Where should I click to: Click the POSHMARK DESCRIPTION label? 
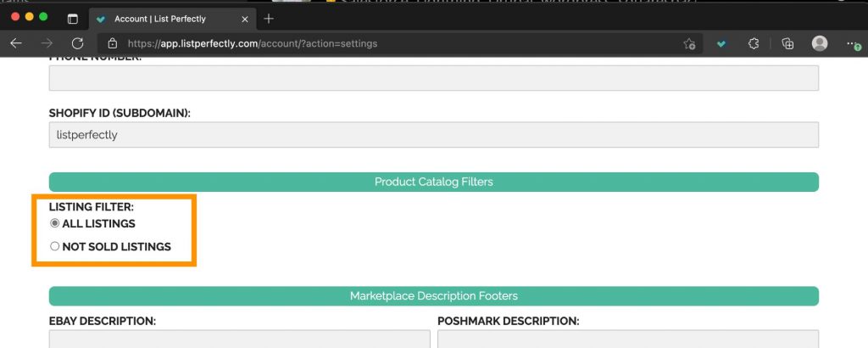(x=509, y=321)
